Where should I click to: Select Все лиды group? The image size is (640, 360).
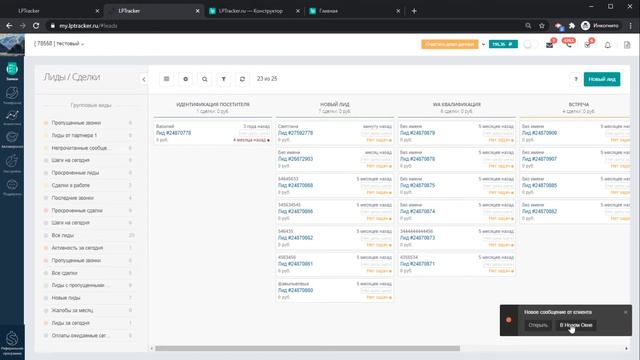coord(63,236)
